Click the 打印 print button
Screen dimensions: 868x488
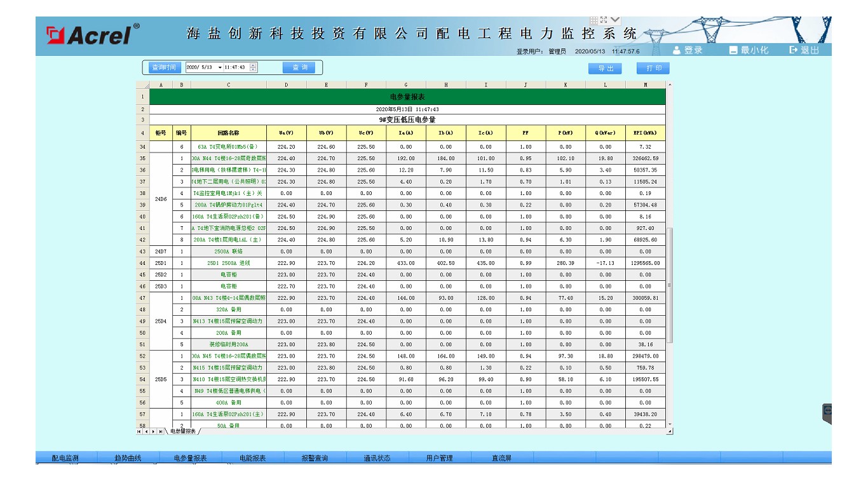pos(653,68)
